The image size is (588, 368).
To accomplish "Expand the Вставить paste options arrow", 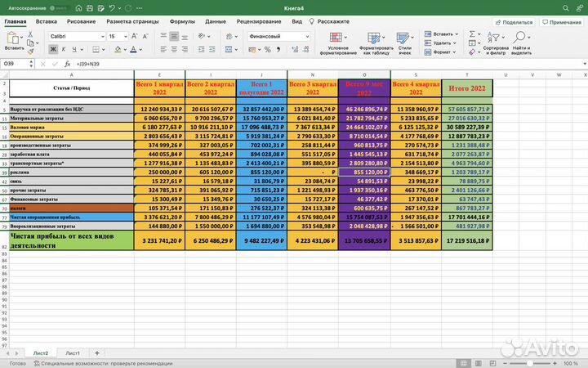I will click(x=21, y=38).
